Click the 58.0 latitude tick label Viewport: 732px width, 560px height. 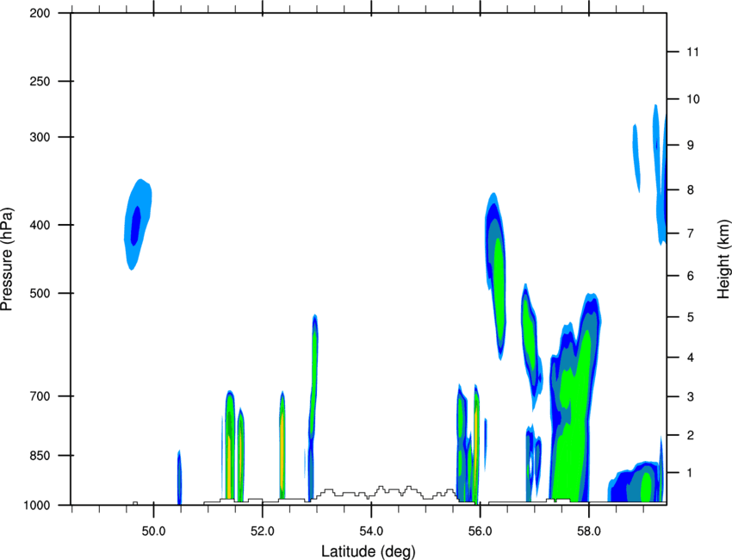[589, 532]
